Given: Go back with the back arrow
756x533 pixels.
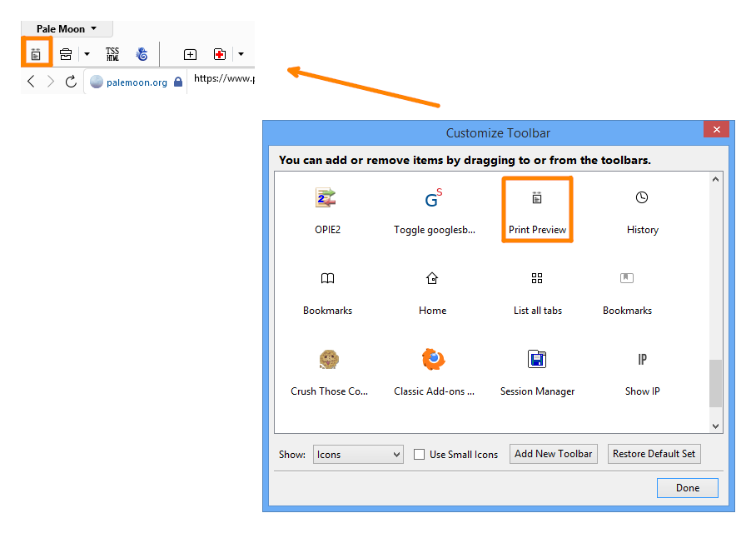Looking at the screenshot, I should (x=32, y=82).
